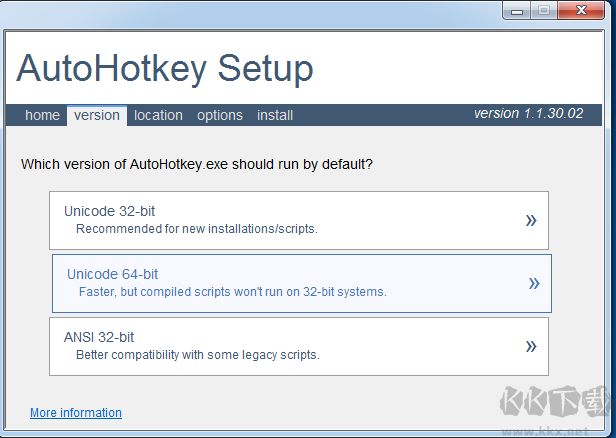This screenshot has width=616, height=438.
Task: Open the options tab
Action: 220,115
